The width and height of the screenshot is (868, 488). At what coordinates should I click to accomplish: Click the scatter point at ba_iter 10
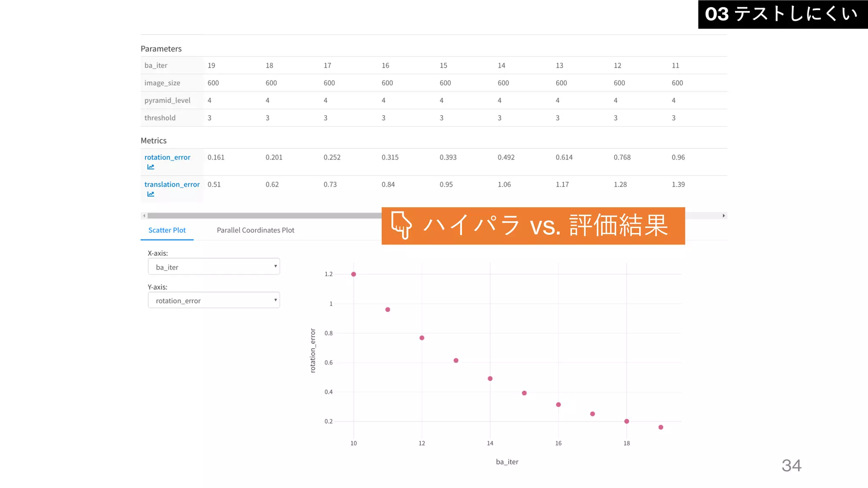click(x=353, y=274)
